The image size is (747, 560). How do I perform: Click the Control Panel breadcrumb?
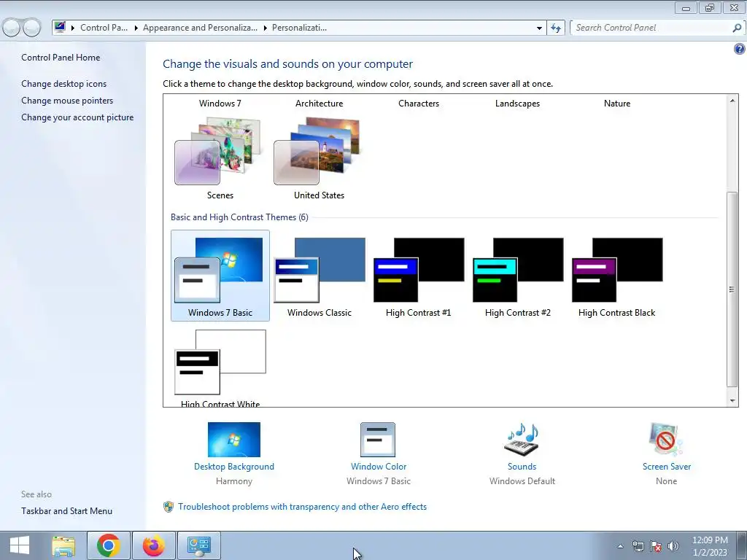[x=104, y=28]
